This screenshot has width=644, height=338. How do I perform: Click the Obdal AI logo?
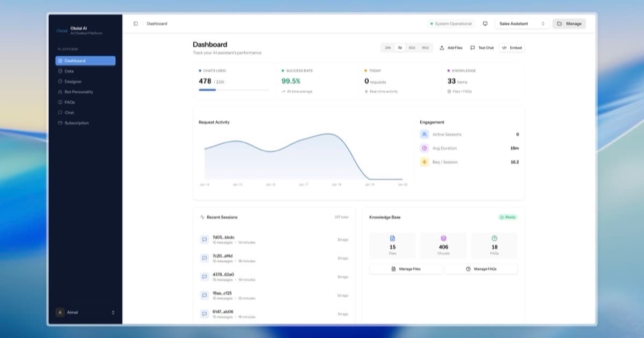point(62,31)
